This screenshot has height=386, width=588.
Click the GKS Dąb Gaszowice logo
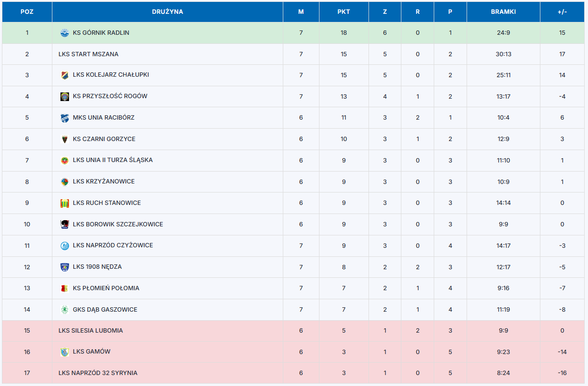[x=65, y=310]
